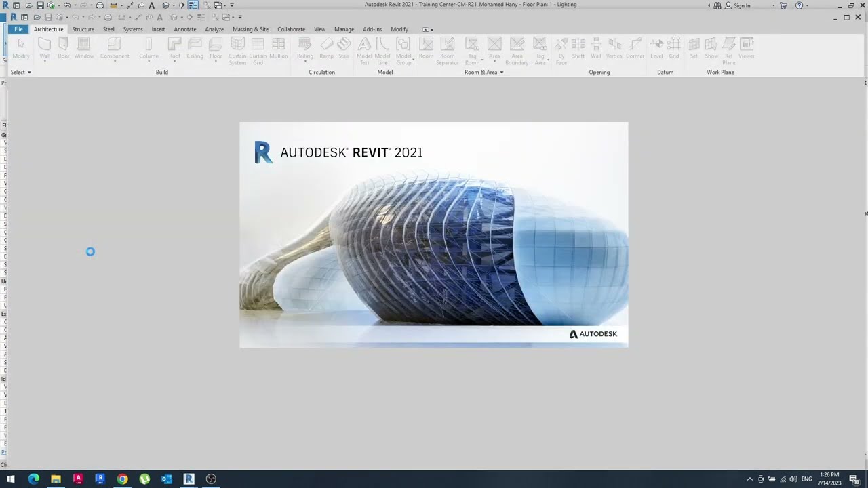Select the Mullion tool
This screenshot has height=488, width=868.
click(x=279, y=48)
